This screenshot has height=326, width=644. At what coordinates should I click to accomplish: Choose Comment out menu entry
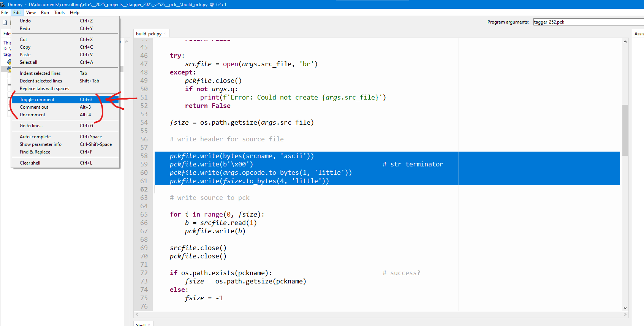click(34, 107)
